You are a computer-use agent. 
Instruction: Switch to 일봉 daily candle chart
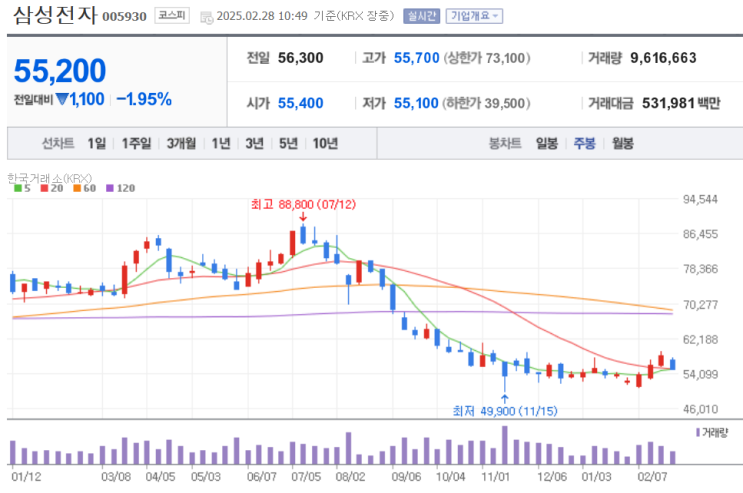click(x=547, y=143)
